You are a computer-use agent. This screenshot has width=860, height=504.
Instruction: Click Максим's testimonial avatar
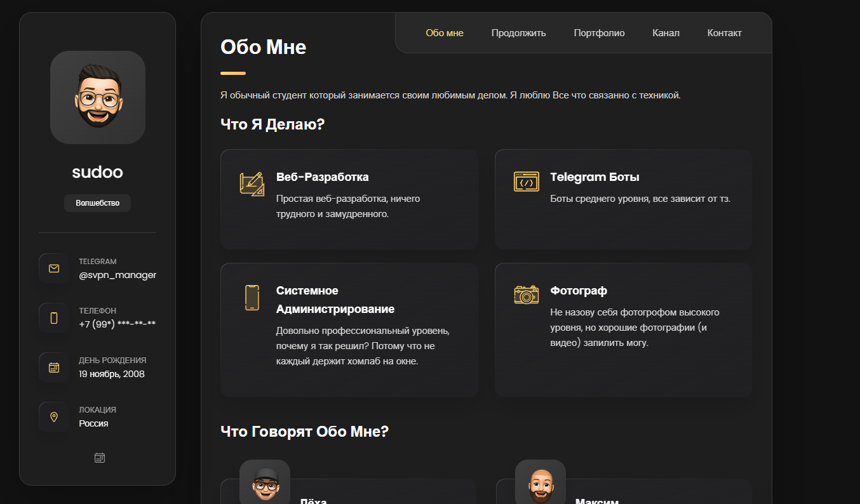(x=541, y=482)
